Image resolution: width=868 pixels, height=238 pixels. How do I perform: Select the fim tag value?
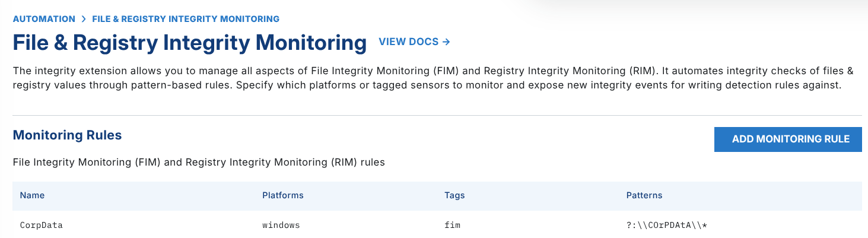(x=452, y=226)
